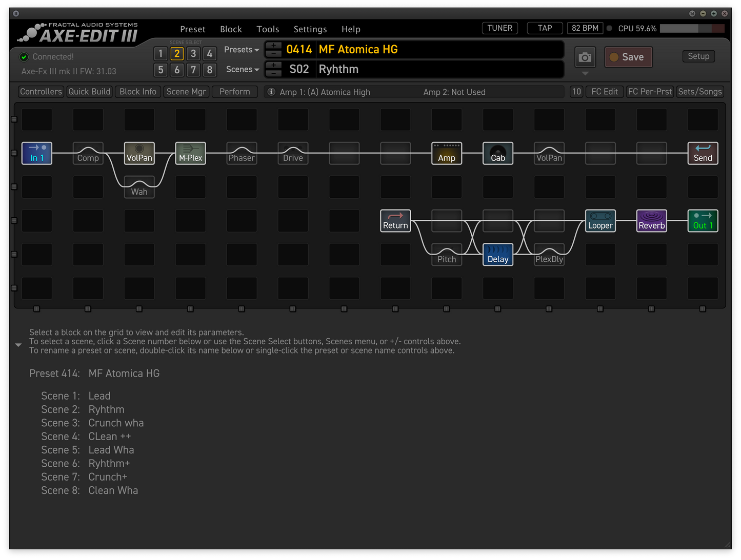Select the Looper block

600,221
